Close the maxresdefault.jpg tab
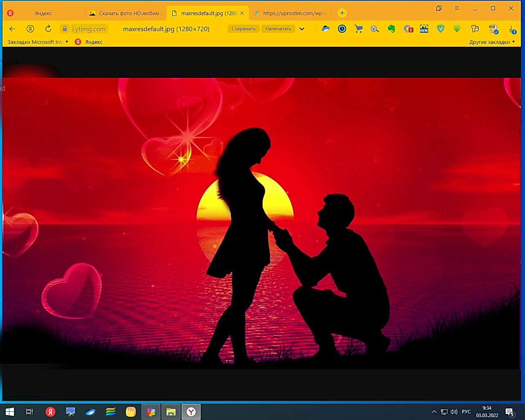525x420 pixels. pyautogui.click(x=242, y=13)
